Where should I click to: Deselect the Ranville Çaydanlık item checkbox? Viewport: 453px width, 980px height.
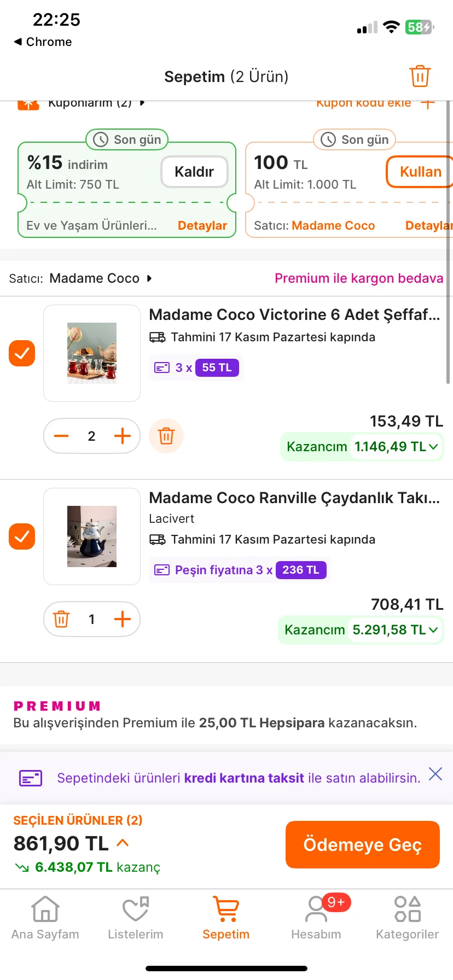tap(22, 536)
